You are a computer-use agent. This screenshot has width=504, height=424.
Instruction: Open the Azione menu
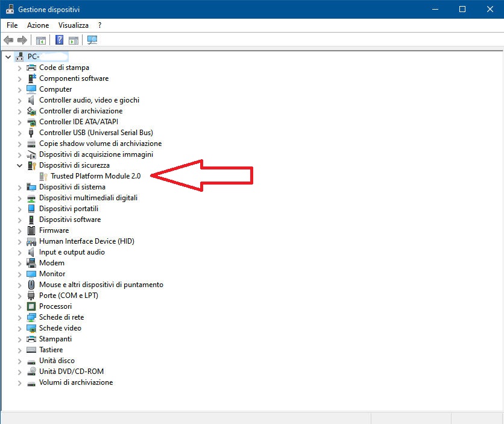(38, 25)
